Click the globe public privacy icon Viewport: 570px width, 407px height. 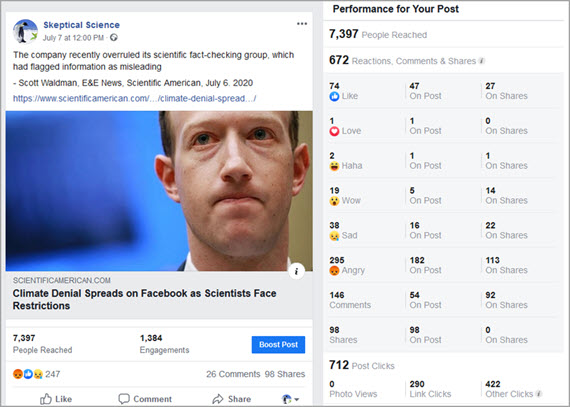(x=114, y=37)
